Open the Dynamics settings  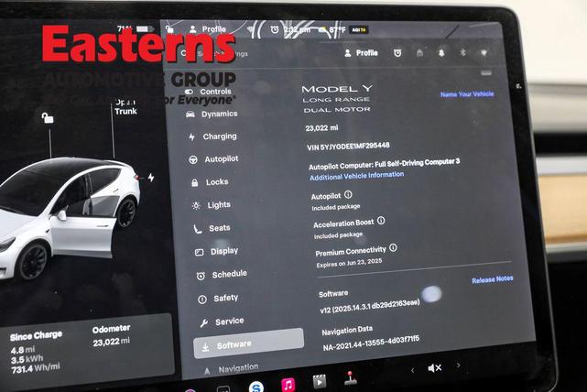click(212, 114)
